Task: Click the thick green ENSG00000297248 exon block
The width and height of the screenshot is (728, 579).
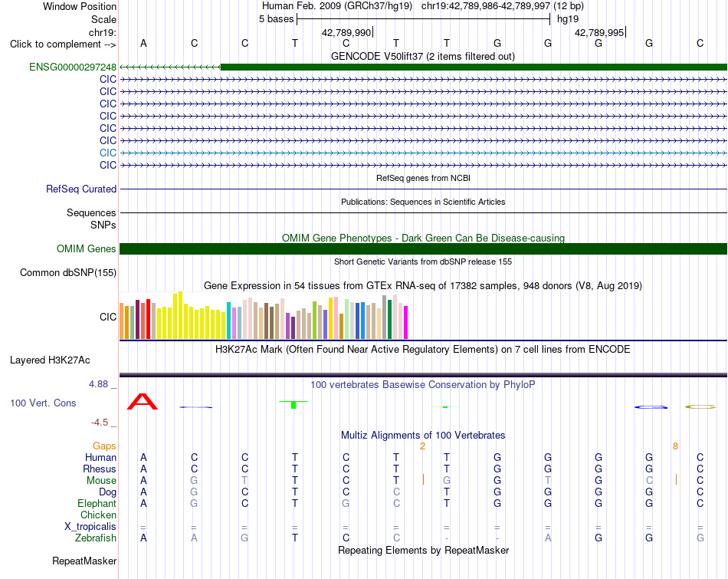Action: (x=474, y=67)
